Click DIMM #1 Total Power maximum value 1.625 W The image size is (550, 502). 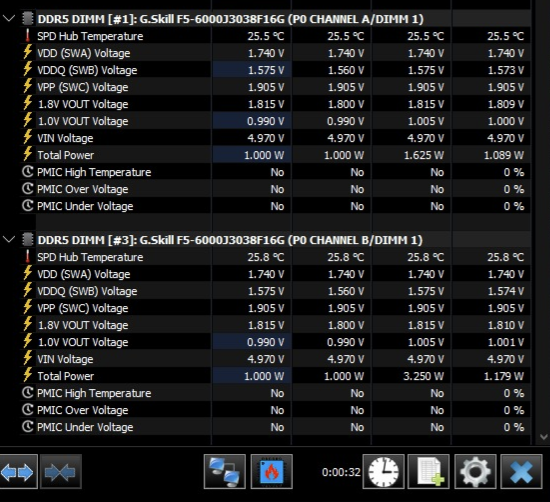pyautogui.click(x=423, y=155)
